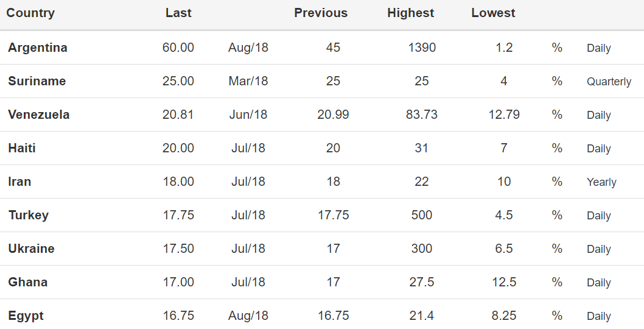The image size is (644, 329).
Task: Open the Suriname country link
Action: pyautogui.click(x=37, y=81)
